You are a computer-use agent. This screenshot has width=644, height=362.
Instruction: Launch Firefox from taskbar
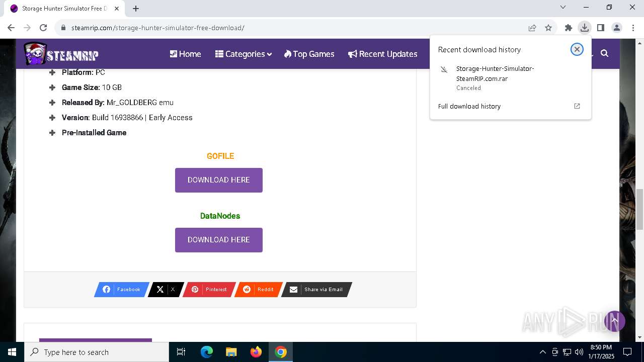click(x=256, y=352)
